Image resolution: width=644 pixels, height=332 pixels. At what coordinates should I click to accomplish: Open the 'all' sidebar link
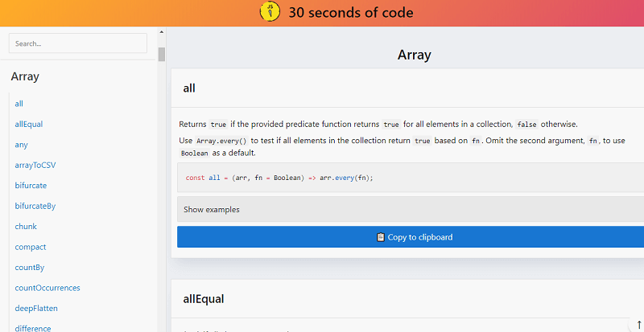[x=19, y=104]
